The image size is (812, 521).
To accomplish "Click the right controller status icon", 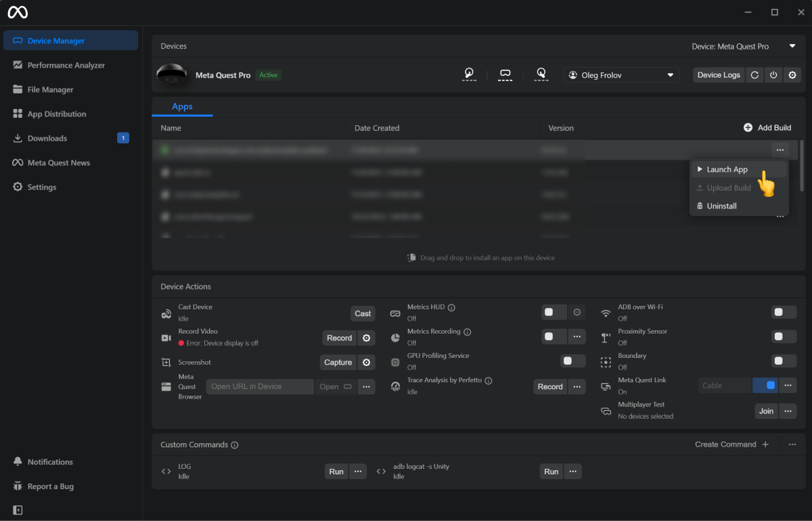I will [541, 74].
